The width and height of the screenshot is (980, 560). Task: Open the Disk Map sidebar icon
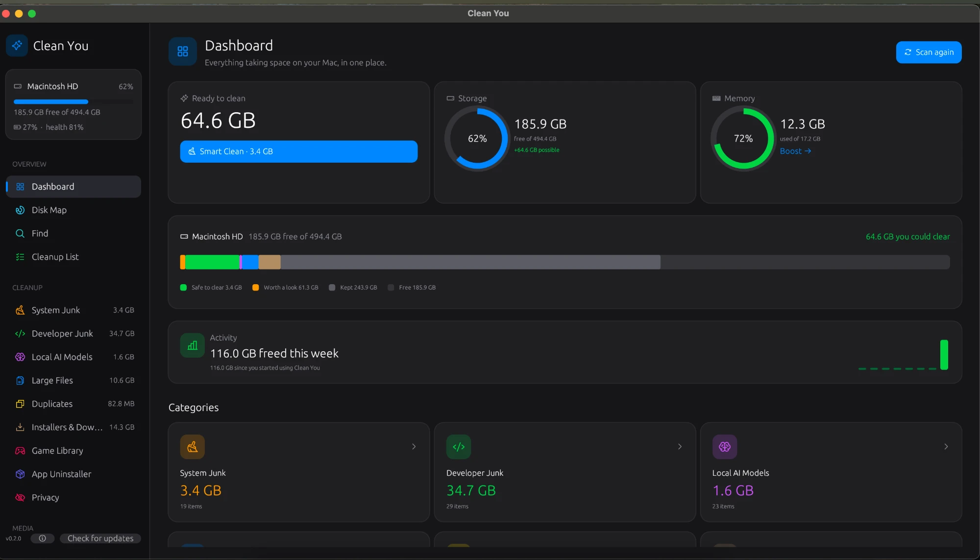pos(20,210)
